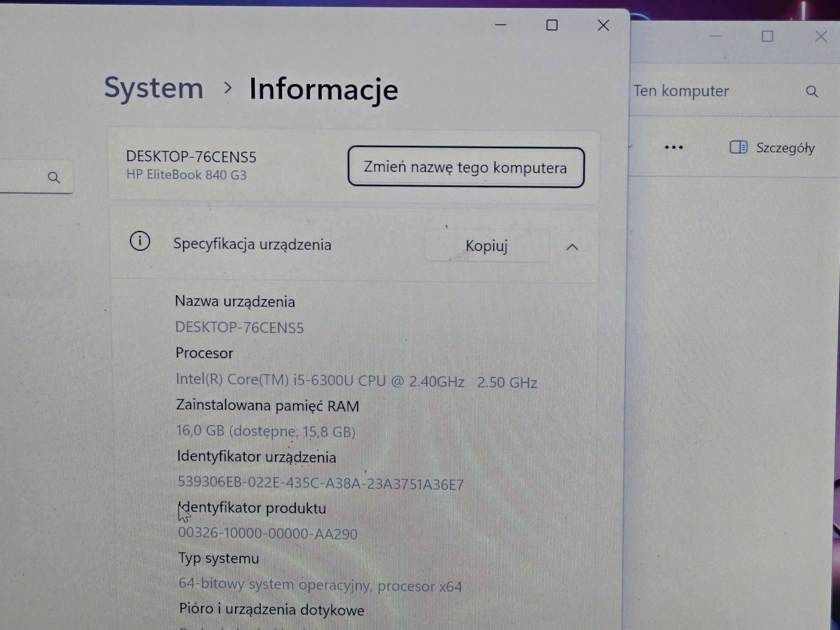Click the Intel(R) Core(TM) i5-6300U processor value
The image size is (840, 630).
click(x=356, y=381)
